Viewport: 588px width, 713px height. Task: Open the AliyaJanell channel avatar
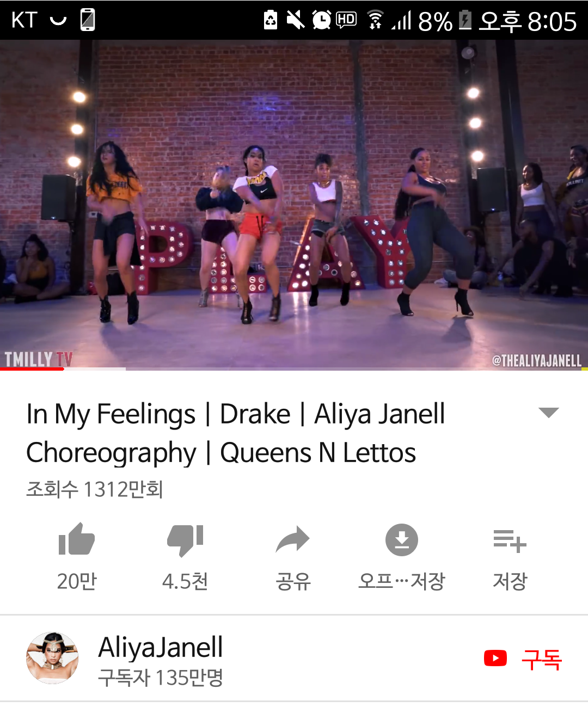(x=52, y=658)
